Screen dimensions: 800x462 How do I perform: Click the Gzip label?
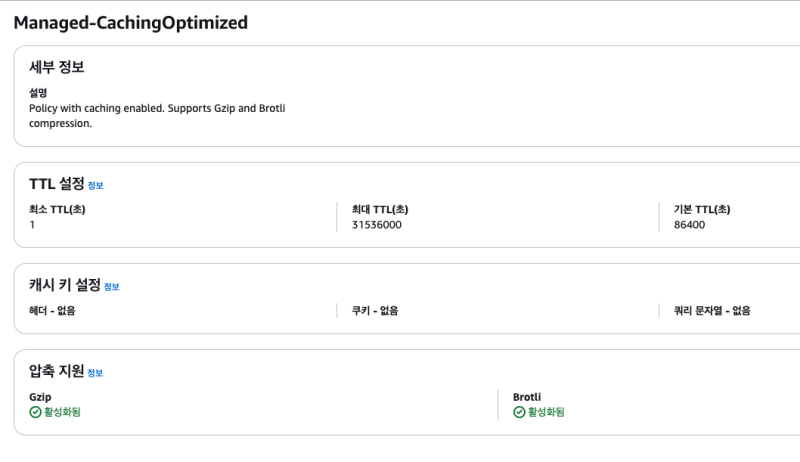[x=41, y=397]
